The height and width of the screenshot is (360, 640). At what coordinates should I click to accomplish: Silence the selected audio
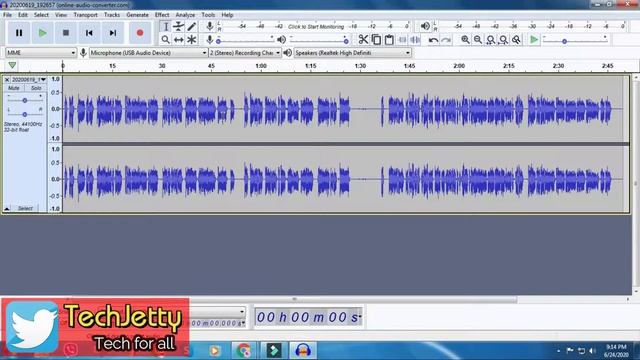(x=415, y=40)
